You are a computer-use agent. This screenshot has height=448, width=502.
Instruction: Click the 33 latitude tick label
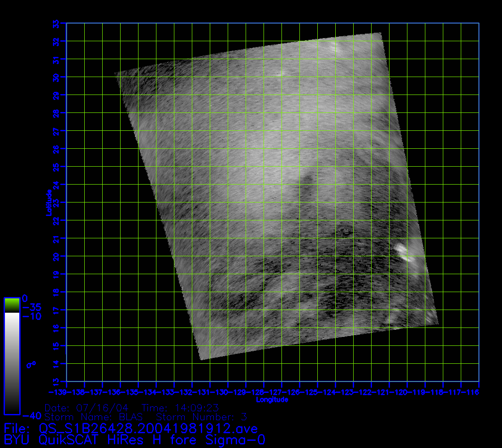pyautogui.click(x=62, y=23)
